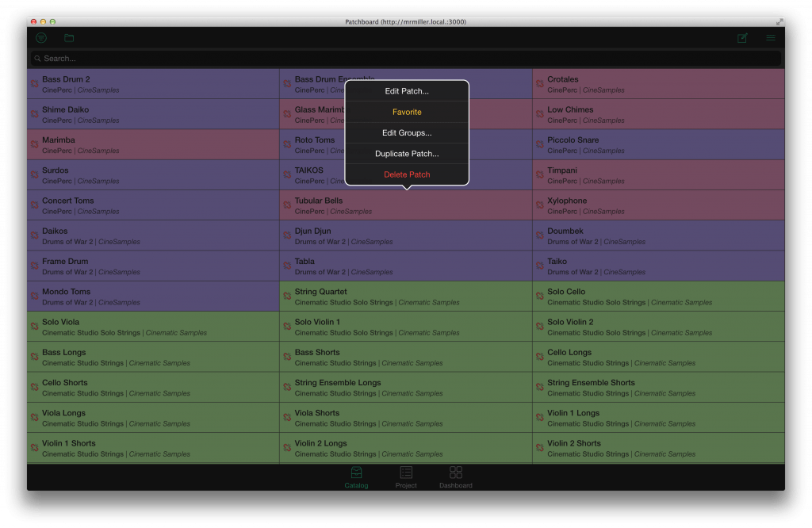This screenshot has width=812, height=528.
Task: Select the Taiko patch text
Action: point(557,262)
